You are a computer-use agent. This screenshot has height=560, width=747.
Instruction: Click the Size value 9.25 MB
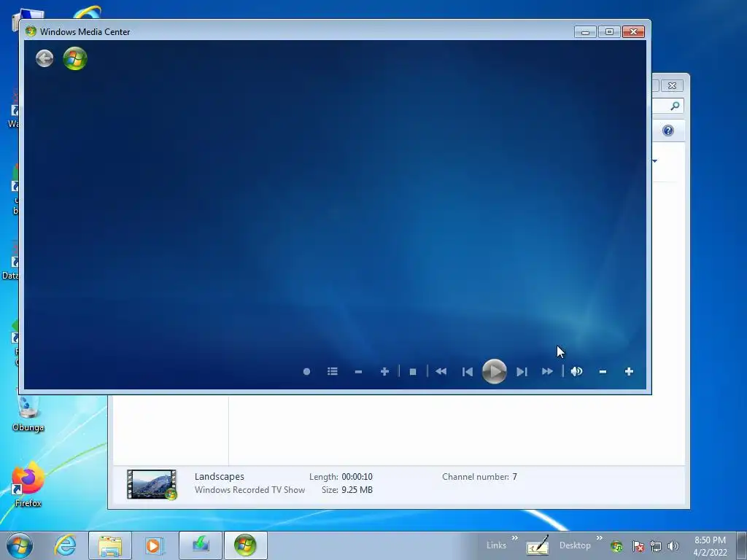point(357,489)
